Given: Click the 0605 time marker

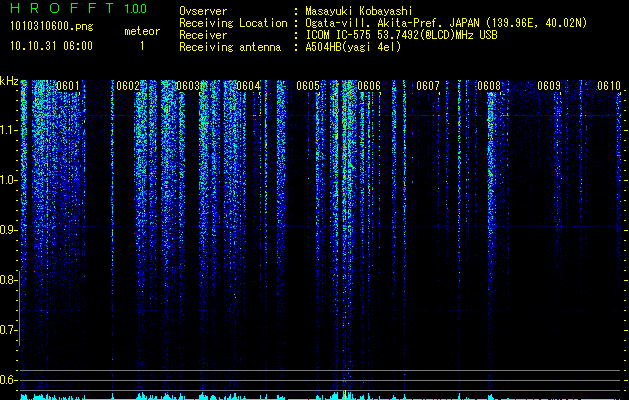Looking at the screenshot, I should coord(308,85).
